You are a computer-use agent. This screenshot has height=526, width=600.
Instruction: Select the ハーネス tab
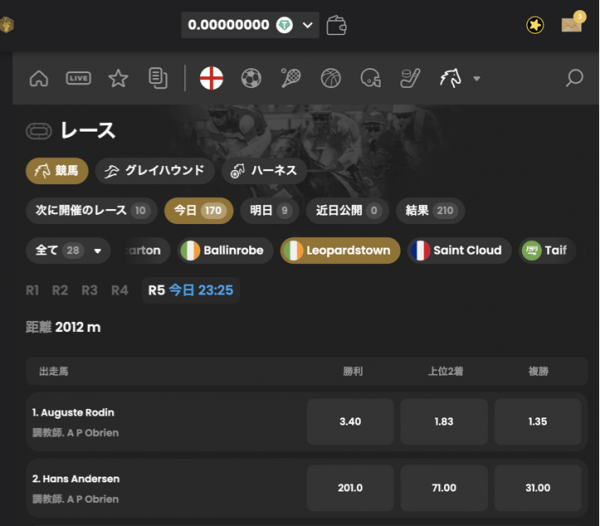264,171
